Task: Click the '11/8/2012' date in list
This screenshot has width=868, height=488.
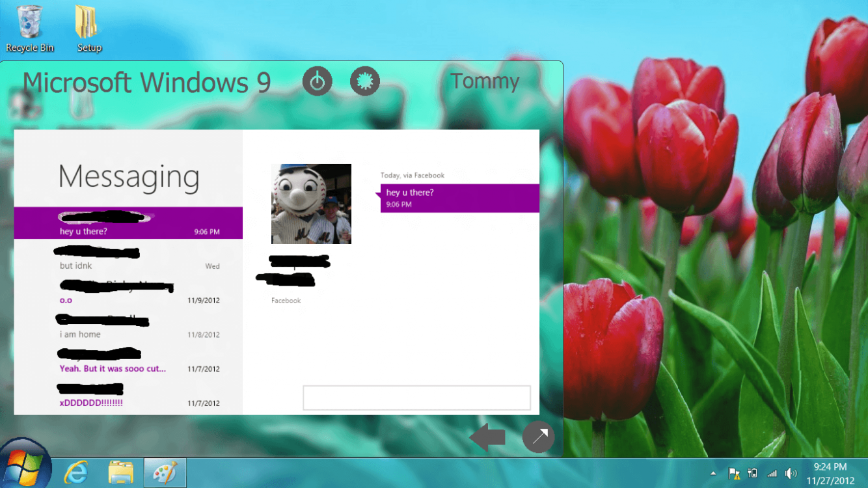Action: (x=204, y=334)
